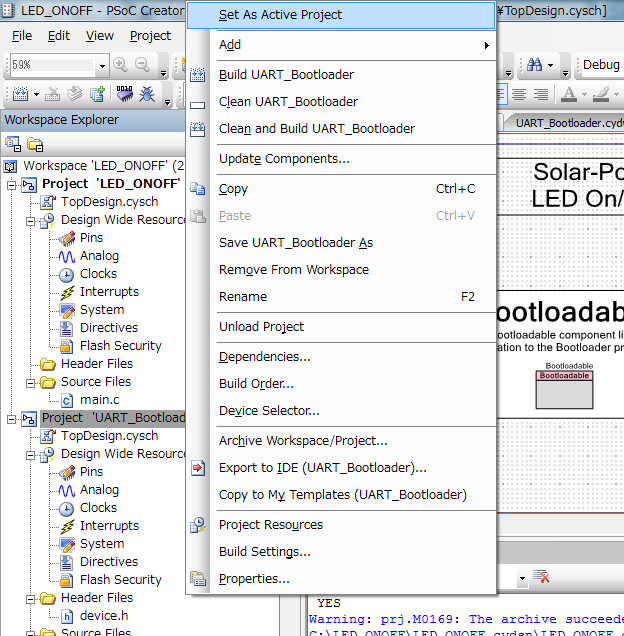Click the Workspace Explorer folder view icon

(35, 144)
